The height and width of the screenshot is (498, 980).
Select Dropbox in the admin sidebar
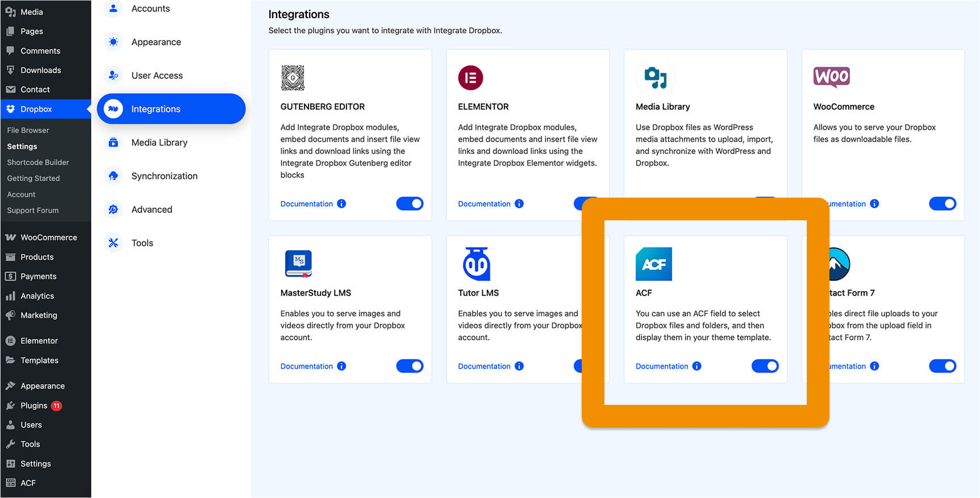pos(45,109)
